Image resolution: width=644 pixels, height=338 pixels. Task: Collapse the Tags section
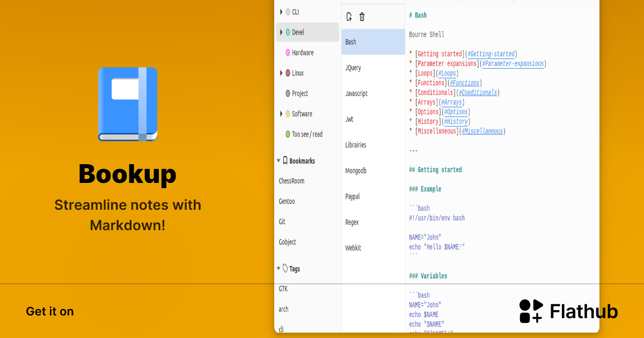click(x=279, y=268)
